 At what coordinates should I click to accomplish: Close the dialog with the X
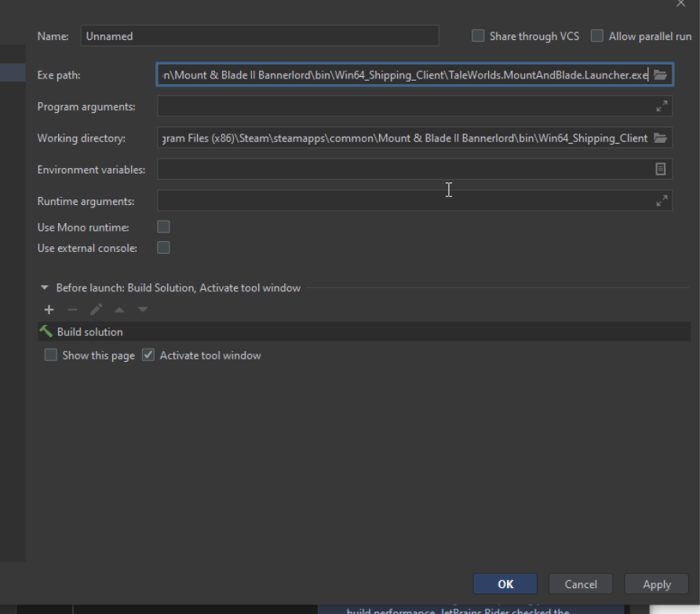[681, 4]
